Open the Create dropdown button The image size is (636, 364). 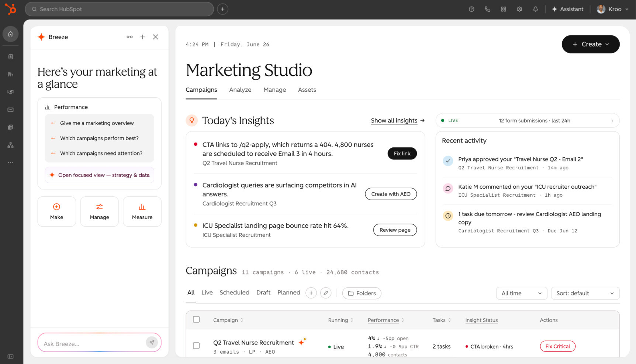pos(590,44)
